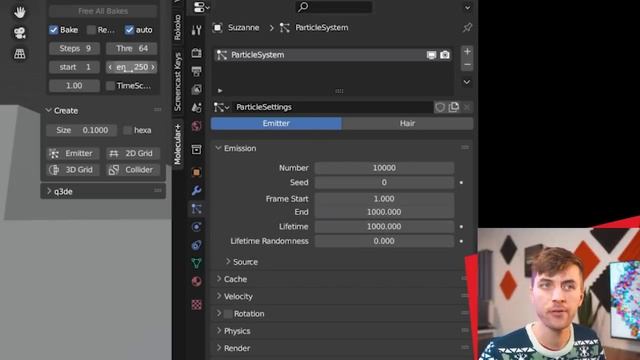The width and height of the screenshot is (640, 360).
Task: Open the Texture properties checker icon
Action: pos(196,304)
